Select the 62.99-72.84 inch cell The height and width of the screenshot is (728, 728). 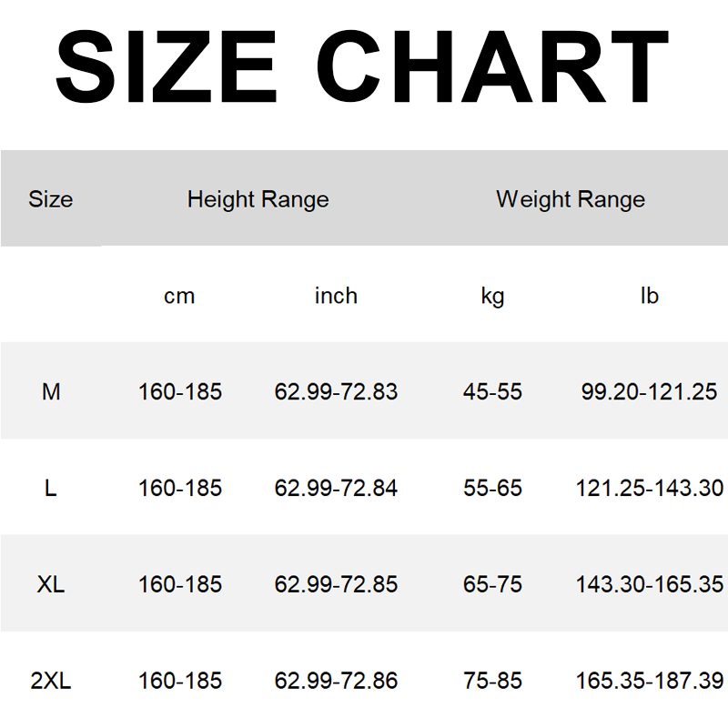tap(336, 489)
